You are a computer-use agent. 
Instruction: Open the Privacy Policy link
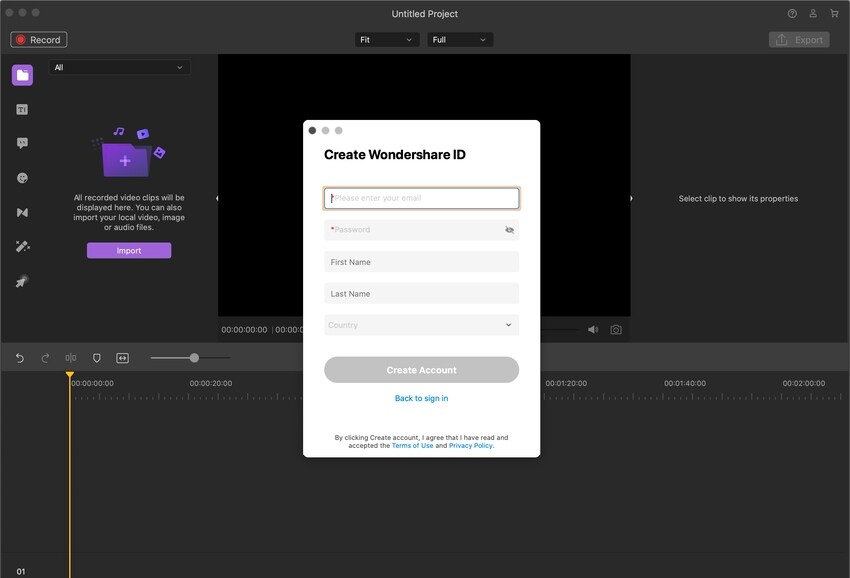coord(471,446)
